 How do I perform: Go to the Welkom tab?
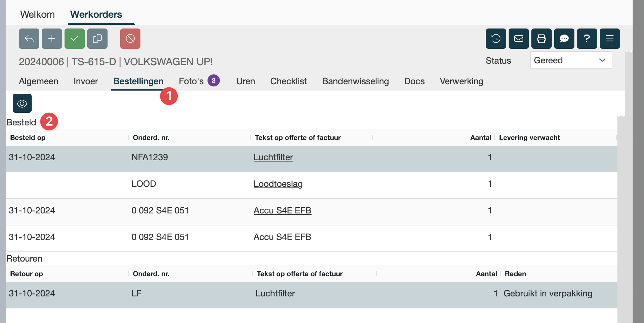[37, 14]
